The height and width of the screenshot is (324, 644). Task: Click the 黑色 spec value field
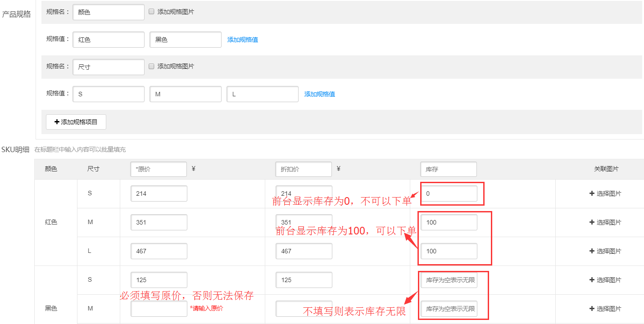pyautogui.click(x=185, y=40)
